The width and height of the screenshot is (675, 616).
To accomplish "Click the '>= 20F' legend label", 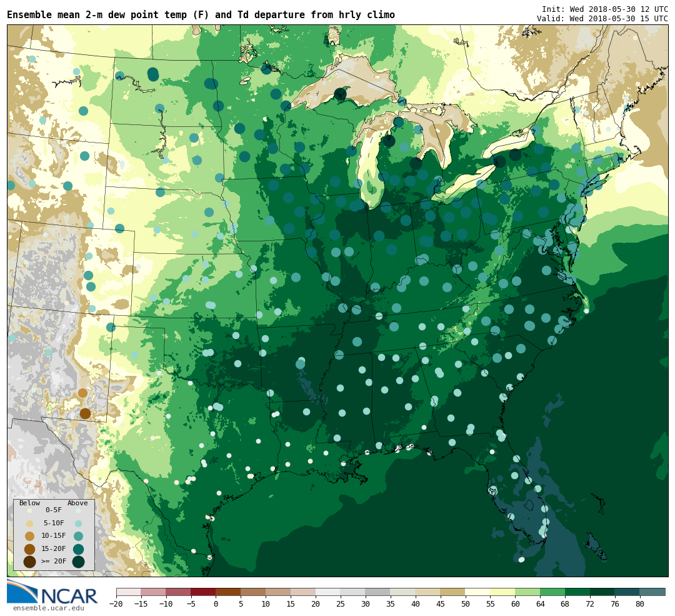I will [x=54, y=562].
